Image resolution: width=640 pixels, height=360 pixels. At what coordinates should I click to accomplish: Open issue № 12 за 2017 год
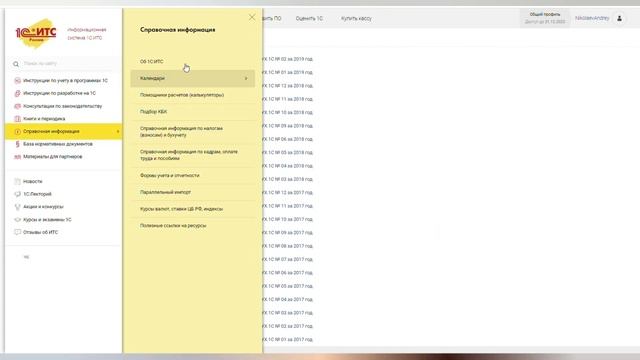[288, 193]
